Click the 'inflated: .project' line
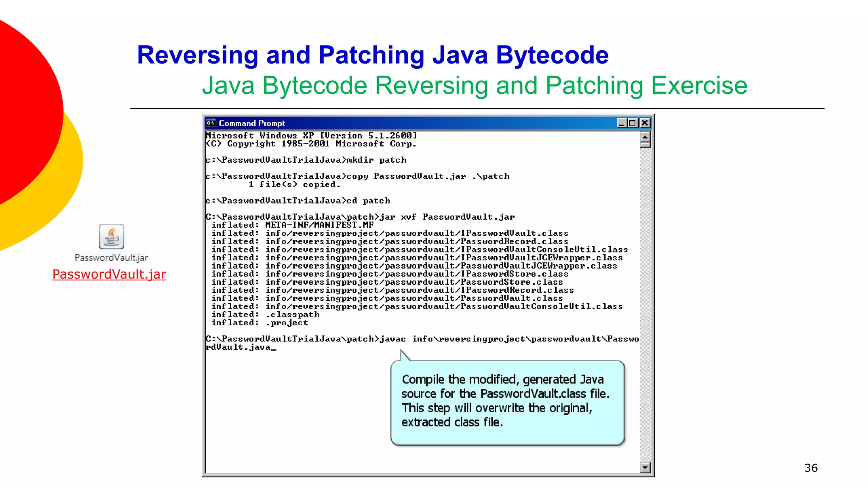The height and width of the screenshot is (488, 868). (x=260, y=323)
